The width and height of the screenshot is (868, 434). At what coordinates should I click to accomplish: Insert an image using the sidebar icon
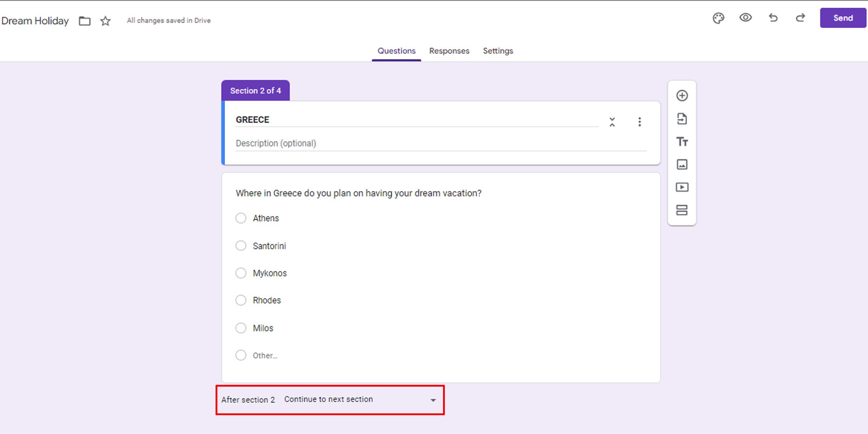pyautogui.click(x=682, y=165)
